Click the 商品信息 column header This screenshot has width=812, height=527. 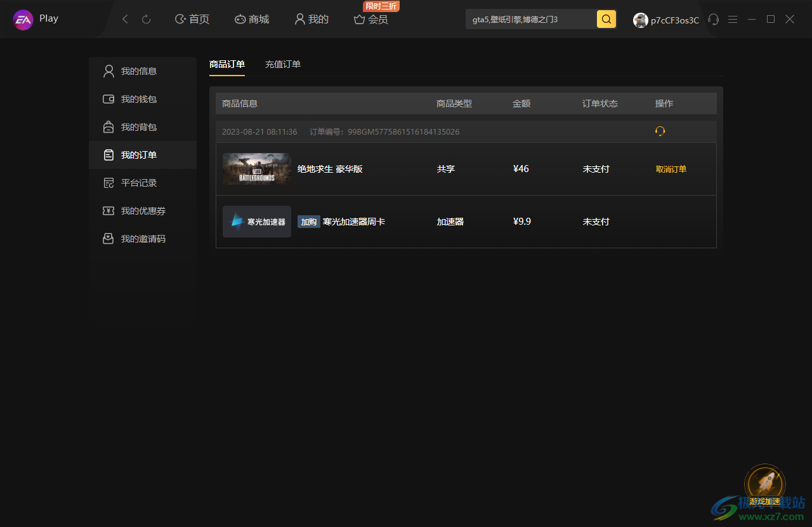coord(240,103)
